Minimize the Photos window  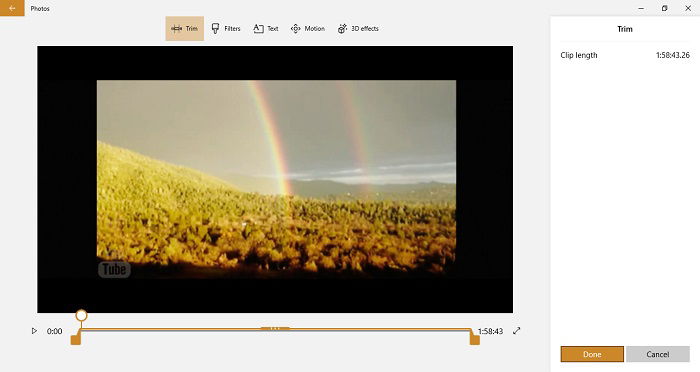tap(641, 8)
